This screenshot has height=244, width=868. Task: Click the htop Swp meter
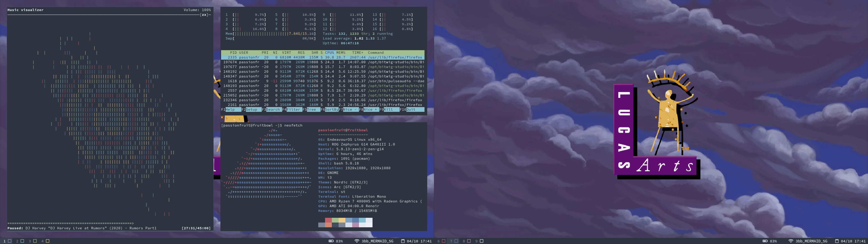tap(271, 38)
